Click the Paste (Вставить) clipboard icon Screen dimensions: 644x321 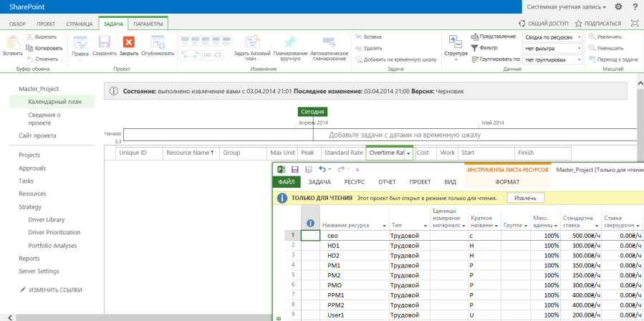tap(13, 42)
